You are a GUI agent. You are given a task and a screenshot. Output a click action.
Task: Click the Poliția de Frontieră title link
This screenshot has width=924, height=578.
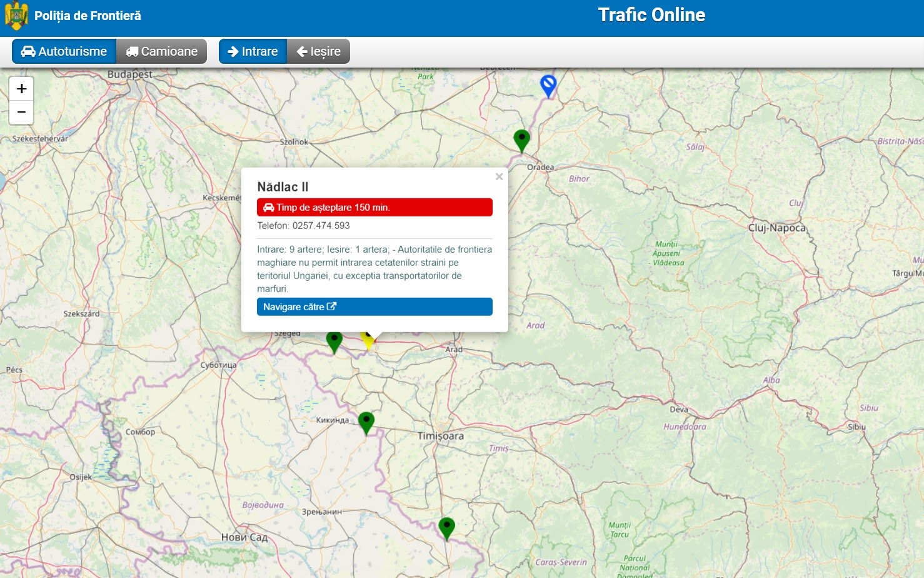[x=88, y=16]
